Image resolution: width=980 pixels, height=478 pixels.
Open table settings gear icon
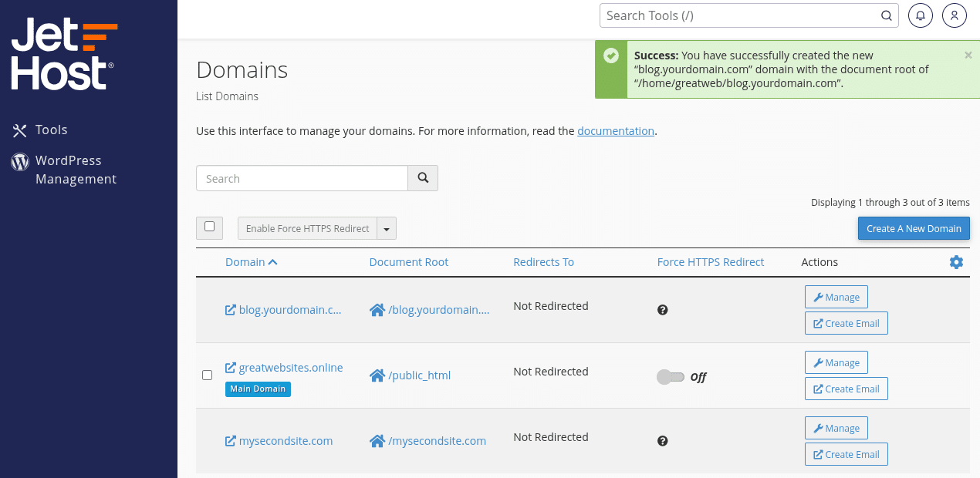click(x=956, y=262)
